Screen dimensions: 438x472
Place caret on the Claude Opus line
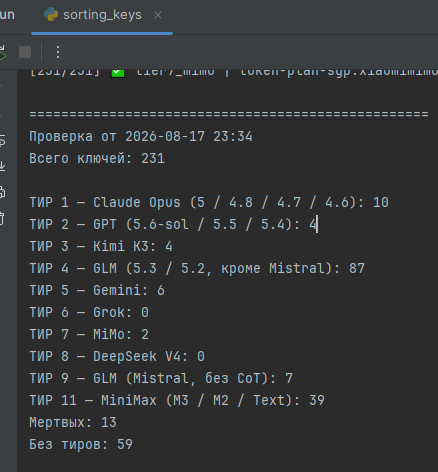pos(209,202)
